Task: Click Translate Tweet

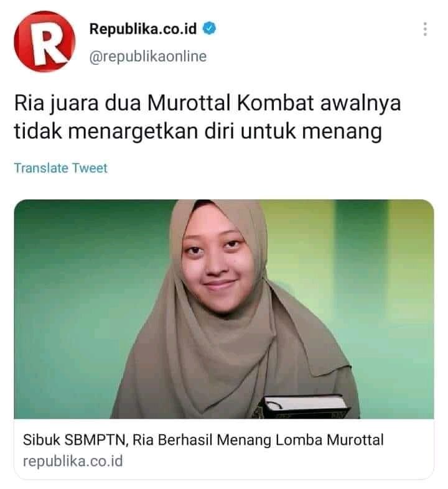Action: point(60,168)
